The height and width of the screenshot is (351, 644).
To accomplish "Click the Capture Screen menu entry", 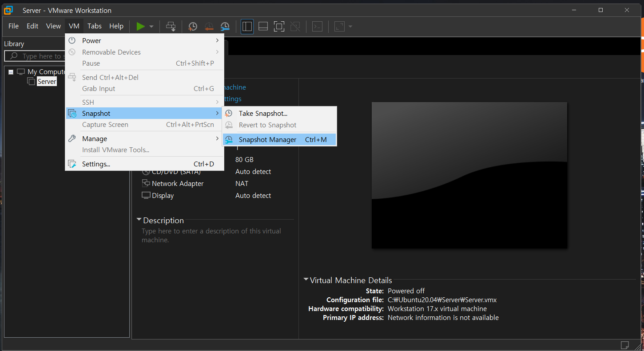I will 144,125.
